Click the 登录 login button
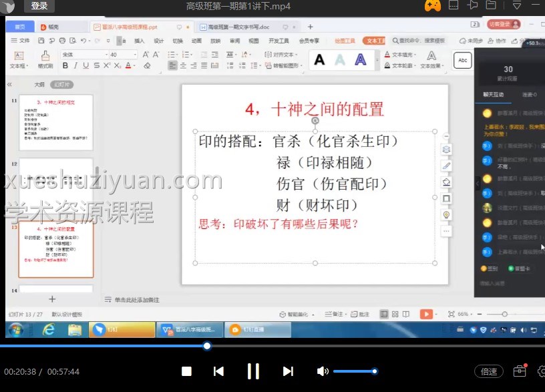 pos(39,6)
